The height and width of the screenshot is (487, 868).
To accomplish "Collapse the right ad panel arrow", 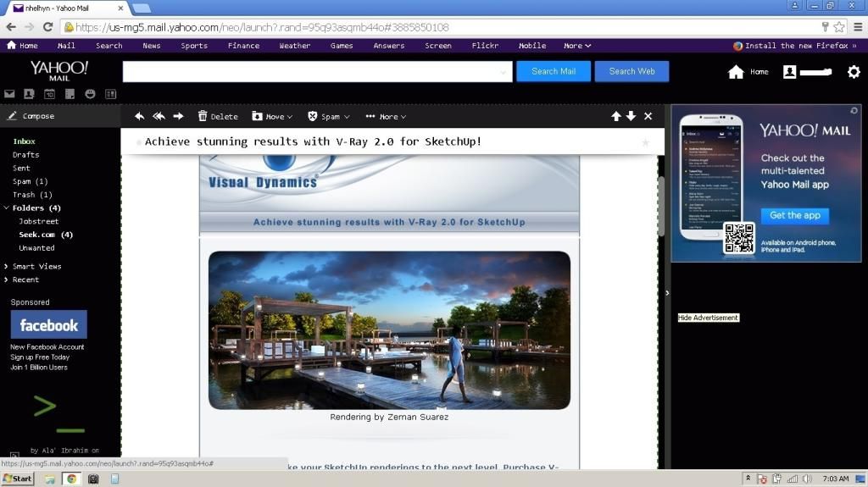I will pyautogui.click(x=667, y=293).
